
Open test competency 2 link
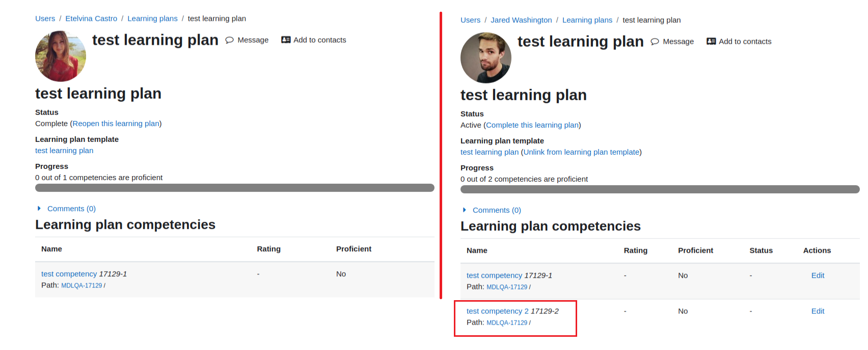pyautogui.click(x=498, y=311)
